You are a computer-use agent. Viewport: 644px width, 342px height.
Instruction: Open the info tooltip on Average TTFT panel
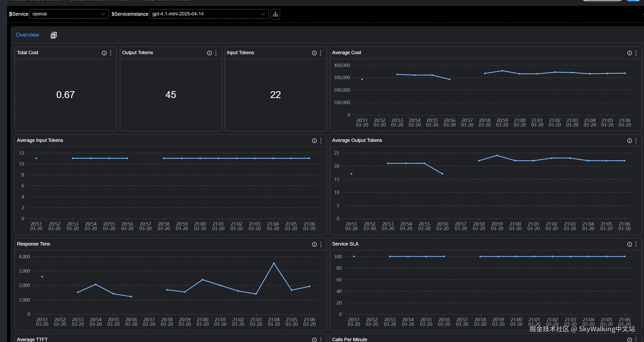click(314, 339)
